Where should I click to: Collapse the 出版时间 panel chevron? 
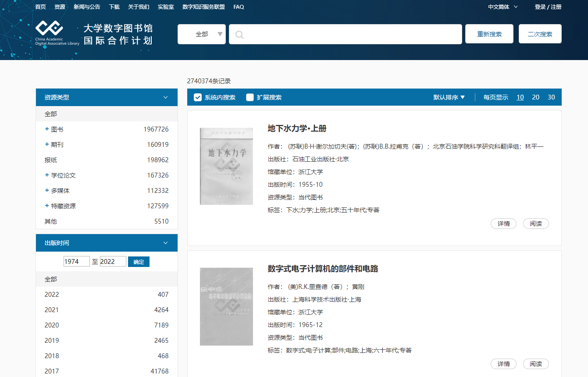[x=165, y=243]
